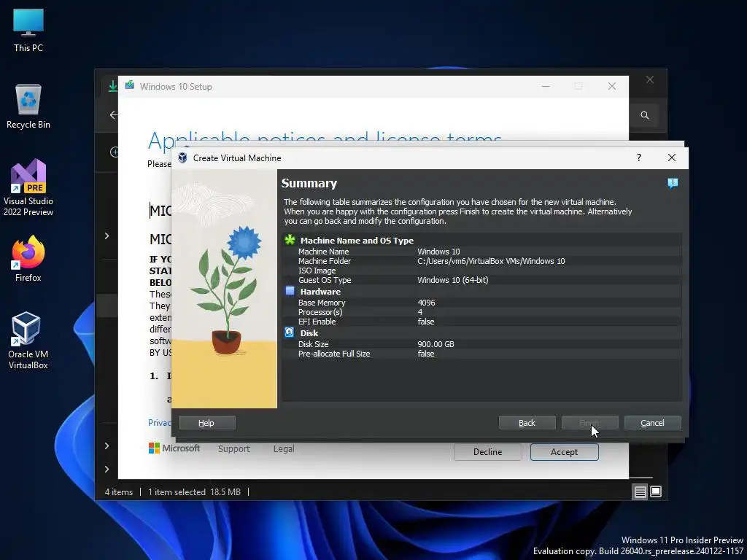
Task: Click the search icon in File Explorer
Action: 645,115
